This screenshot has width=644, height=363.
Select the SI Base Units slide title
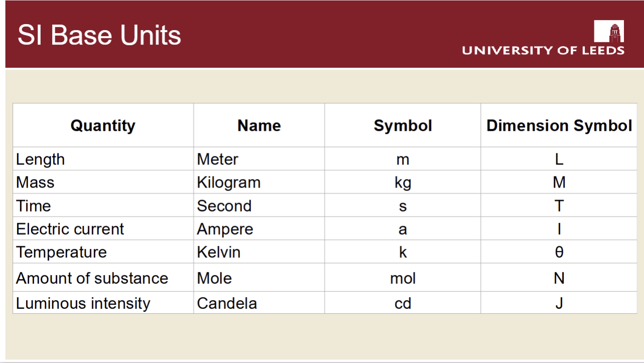tap(99, 35)
